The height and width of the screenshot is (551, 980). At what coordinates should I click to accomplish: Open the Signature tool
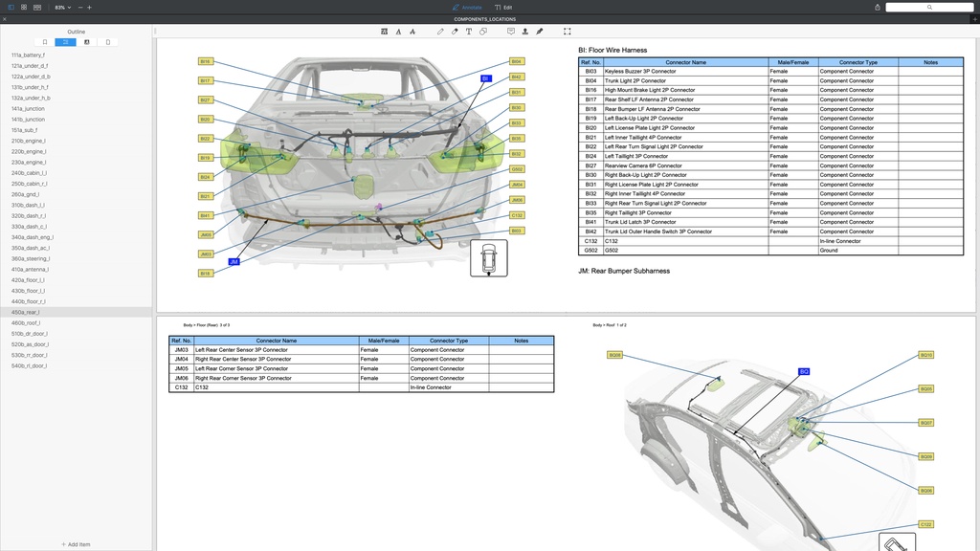click(539, 31)
